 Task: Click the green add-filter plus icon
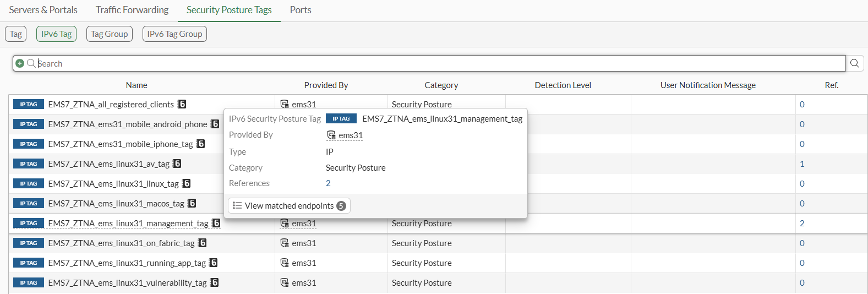tap(20, 63)
